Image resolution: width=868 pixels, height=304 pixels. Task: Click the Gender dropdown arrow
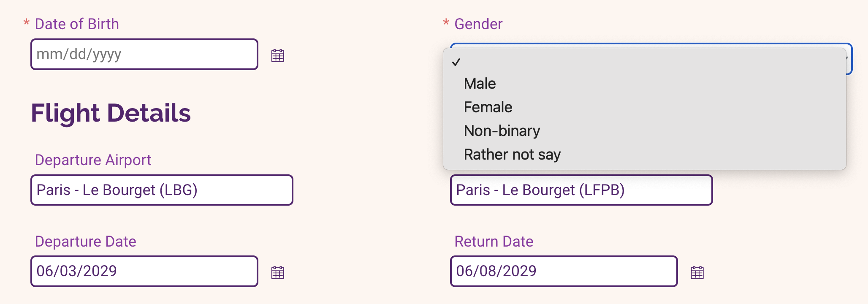click(848, 59)
